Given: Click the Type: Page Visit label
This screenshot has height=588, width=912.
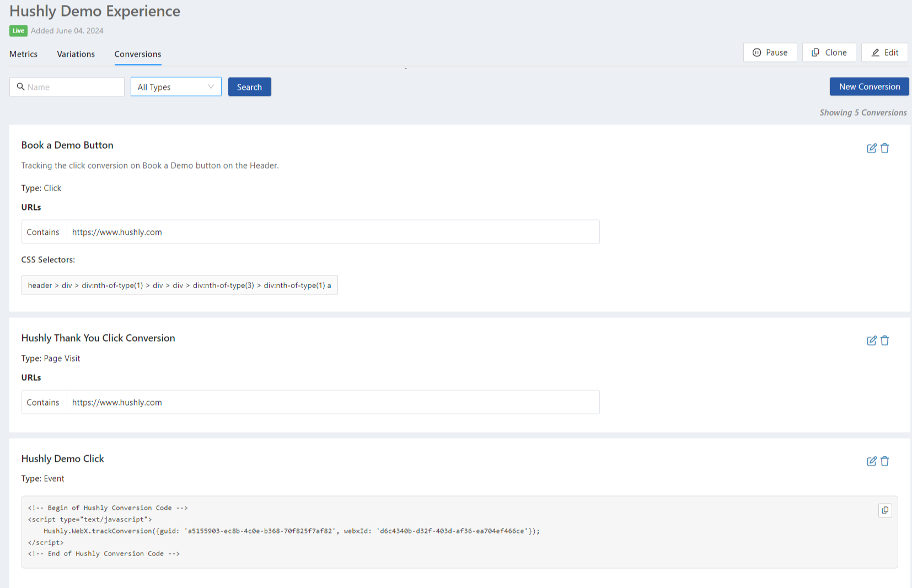Looking at the screenshot, I should tap(51, 358).
